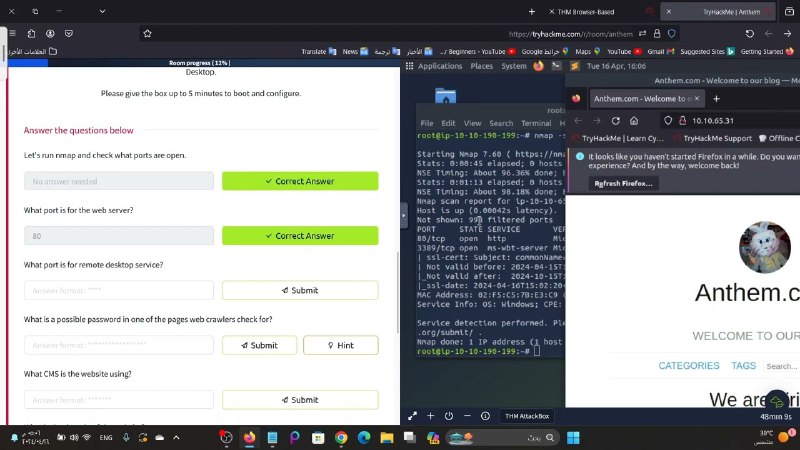The height and width of the screenshot is (450, 800).
Task: Submit the possible password answer
Action: tap(259, 345)
